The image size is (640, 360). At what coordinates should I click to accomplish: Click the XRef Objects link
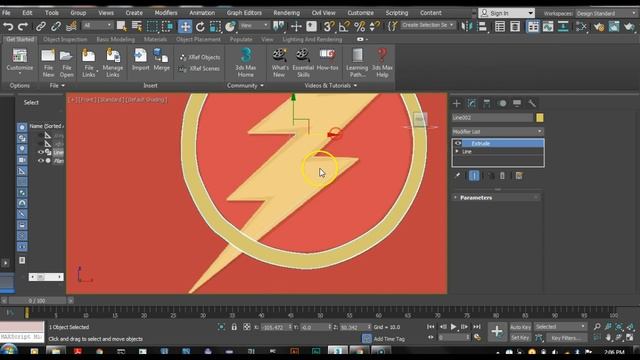pyautogui.click(x=200, y=58)
